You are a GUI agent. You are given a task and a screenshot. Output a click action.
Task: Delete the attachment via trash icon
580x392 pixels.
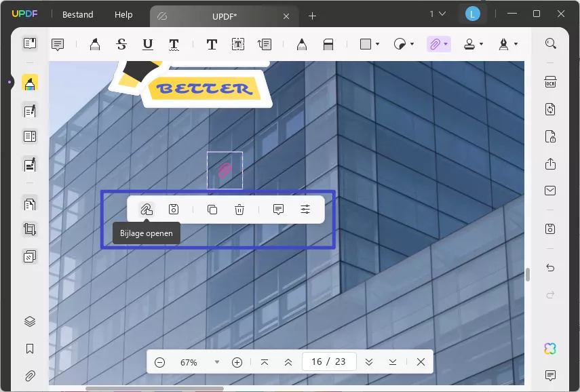pyautogui.click(x=239, y=209)
